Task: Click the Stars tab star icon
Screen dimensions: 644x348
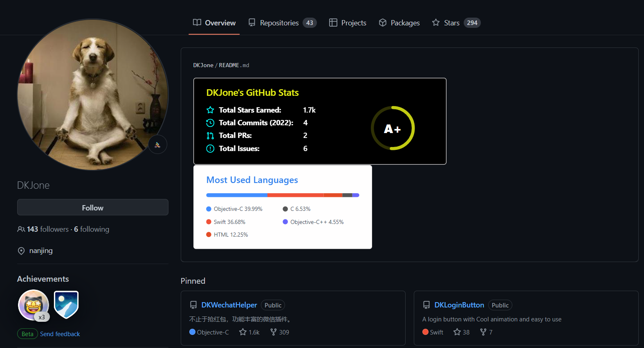Action: [x=436, y=23]
